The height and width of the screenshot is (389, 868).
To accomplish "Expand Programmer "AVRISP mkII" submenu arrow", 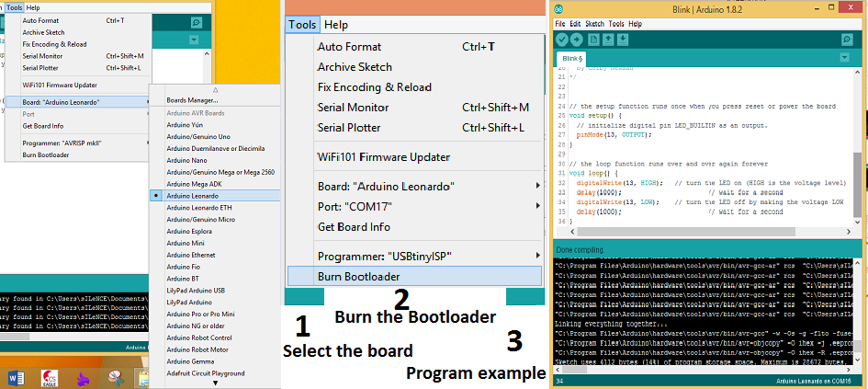I will pos(147,143).
